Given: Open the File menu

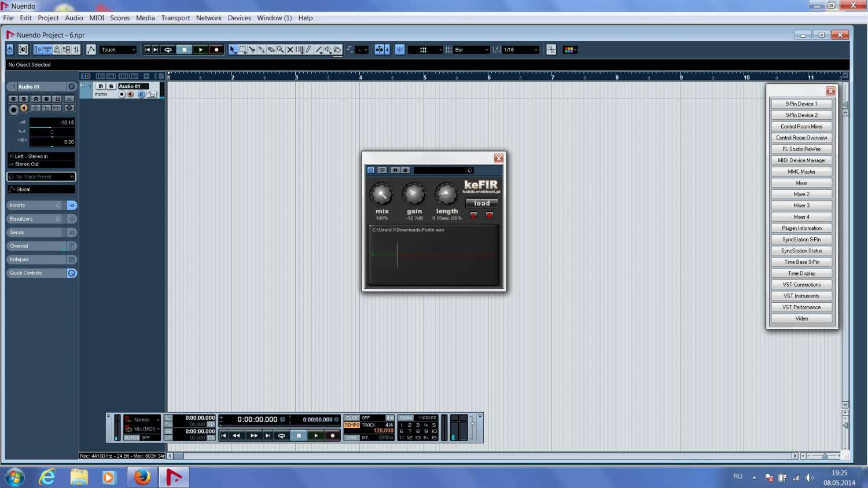Looking at the screenshot, I should point(8,18).
